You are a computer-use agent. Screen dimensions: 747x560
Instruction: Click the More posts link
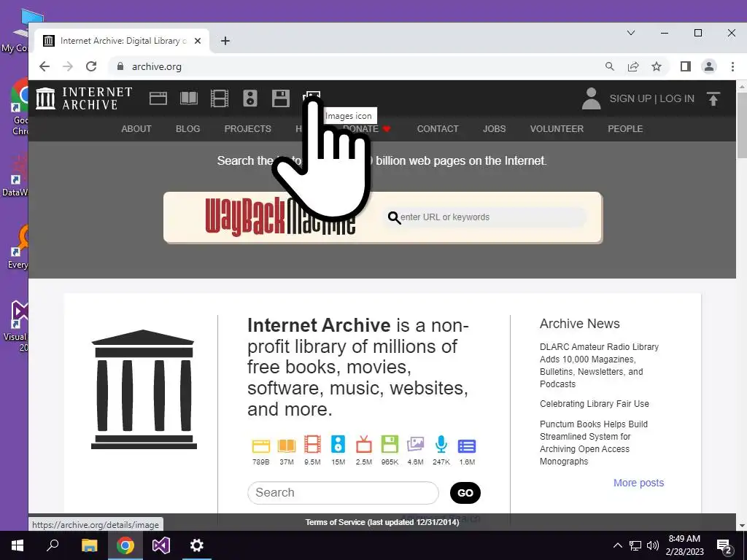[638, 483]
